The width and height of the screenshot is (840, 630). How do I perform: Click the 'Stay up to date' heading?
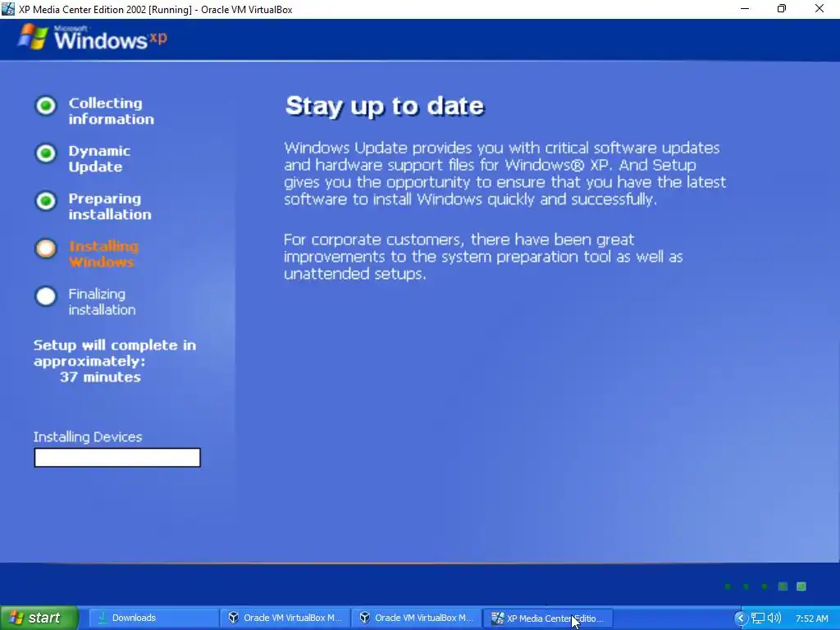click(x=385, y=106)
